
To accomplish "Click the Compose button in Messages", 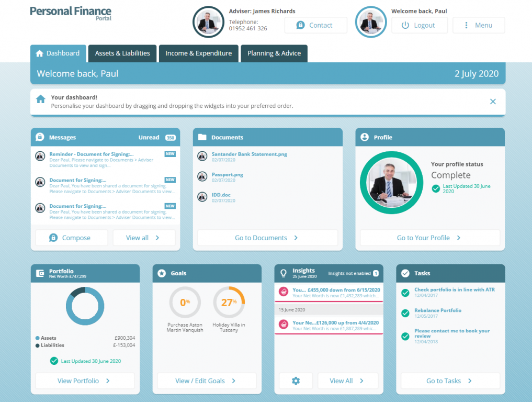I will [71, 238].
